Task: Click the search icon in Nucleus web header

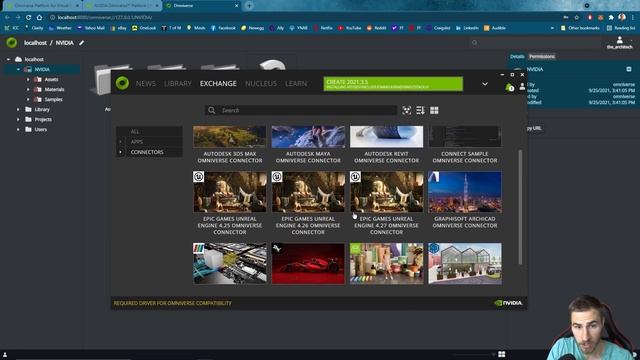Action: coord(474,42)
